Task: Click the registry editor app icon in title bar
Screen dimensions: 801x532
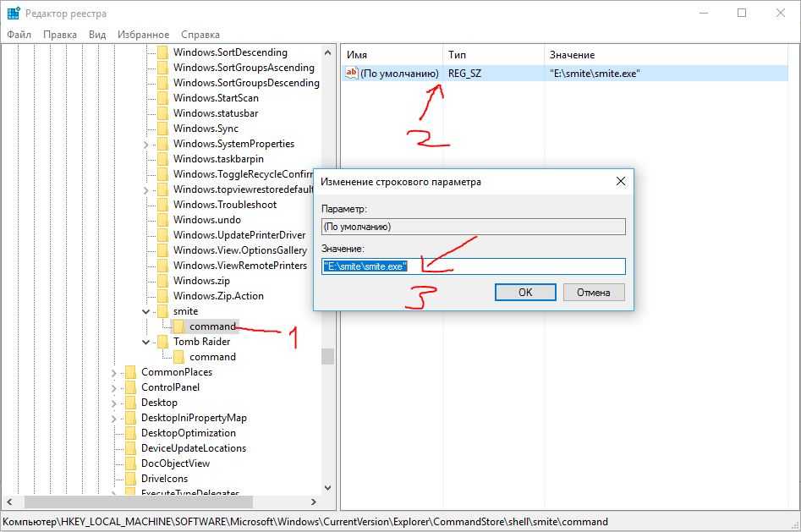Action: click(x=14, y=14)
